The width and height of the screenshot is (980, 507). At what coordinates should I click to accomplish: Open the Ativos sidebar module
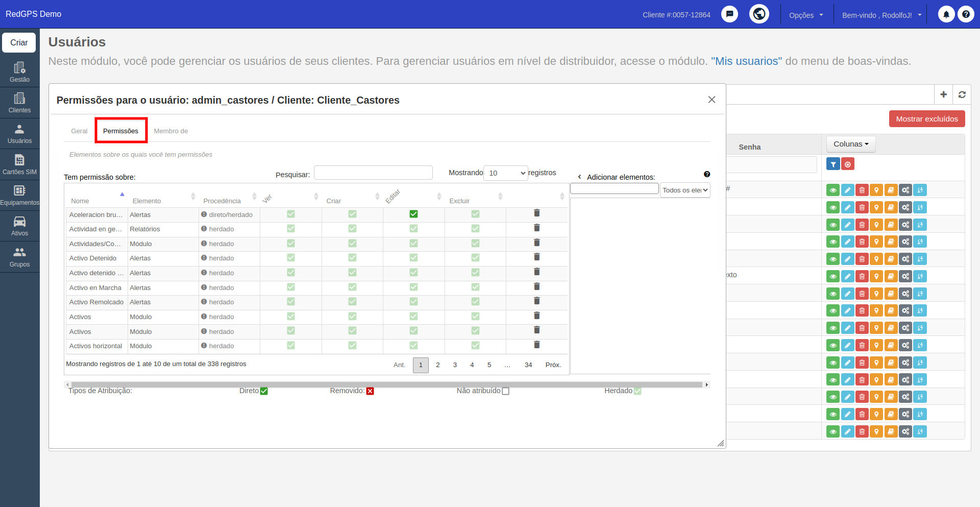pos(19,226)
